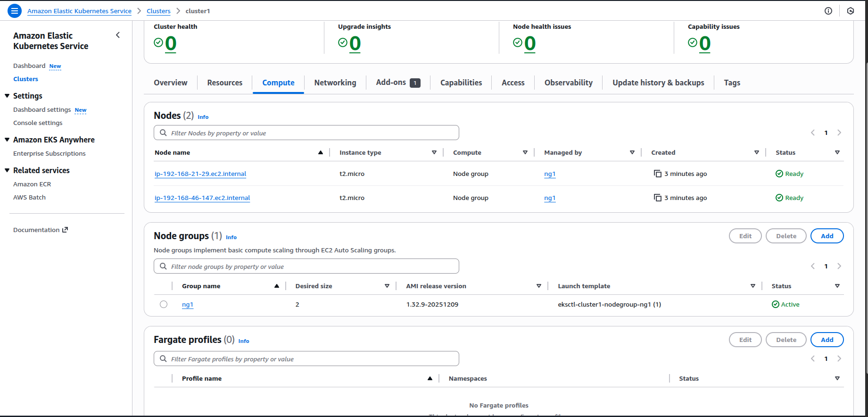Copy created time of second node
Viewport: 868px width, 417px height.
coord(658,198)
